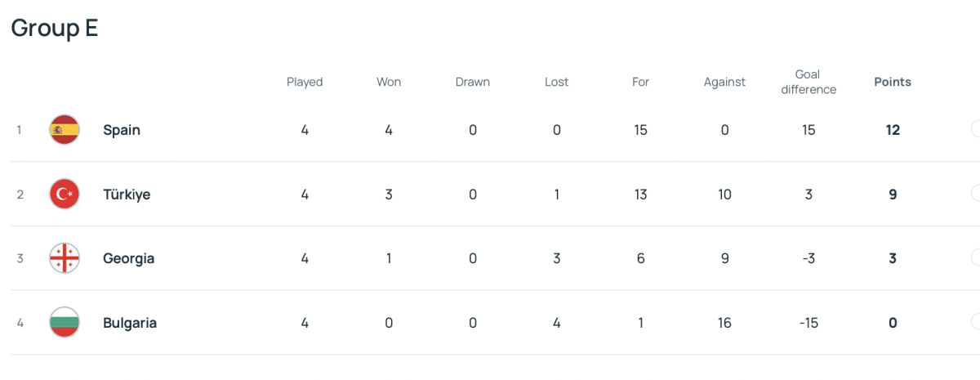Click Bulgaria's goal difference of -15
980x380 pixels.
pyautogui.click(x=808, y=323)
